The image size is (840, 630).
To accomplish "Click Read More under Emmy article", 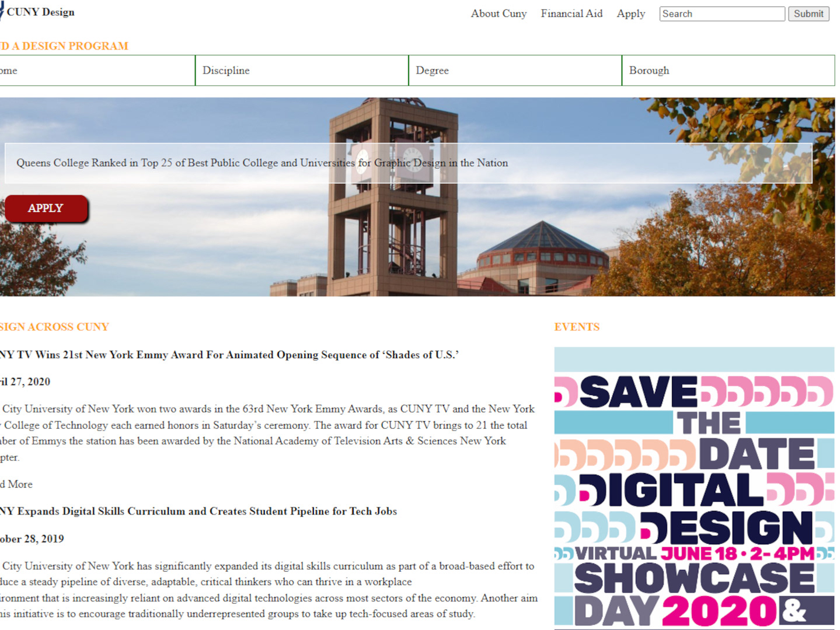I will [x=16, y=484].
